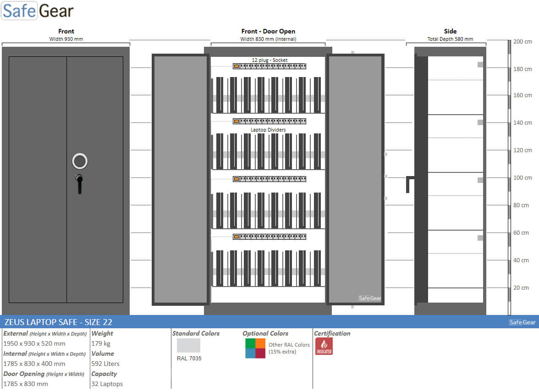Click the "Optional Colors" heading
Screen dimensions: 539x392
click(265, 334)
